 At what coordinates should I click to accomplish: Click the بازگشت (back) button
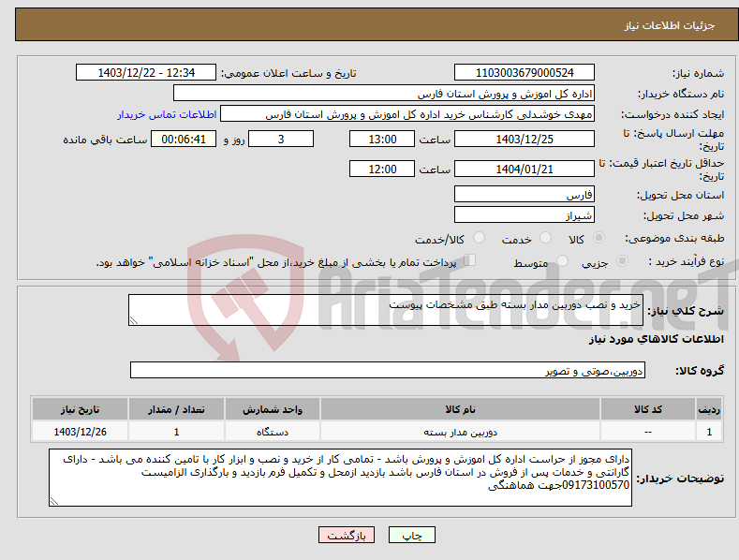coord(347,535)
